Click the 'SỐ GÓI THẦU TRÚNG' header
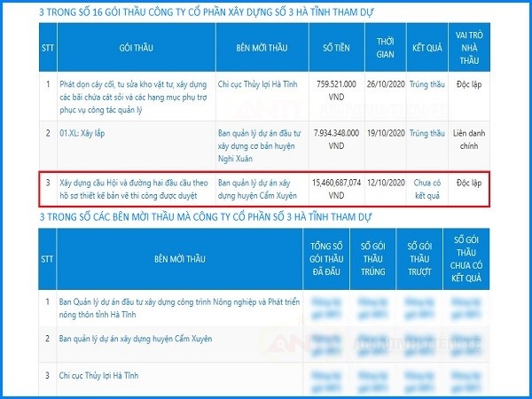Viewport: 532px width, 399px height. coord(373,259)
